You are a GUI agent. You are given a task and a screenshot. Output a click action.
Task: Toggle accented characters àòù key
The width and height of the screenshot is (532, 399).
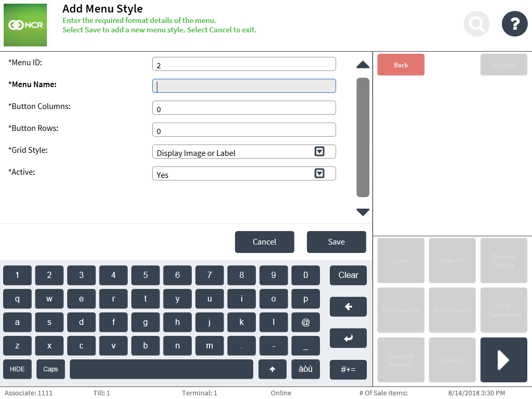305,369
